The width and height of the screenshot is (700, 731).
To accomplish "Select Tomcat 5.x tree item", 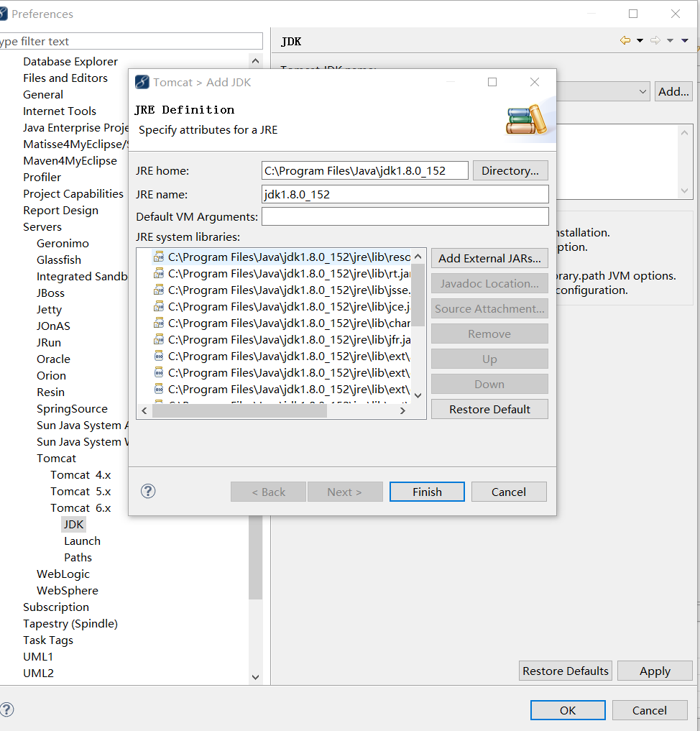I will 80,492.
